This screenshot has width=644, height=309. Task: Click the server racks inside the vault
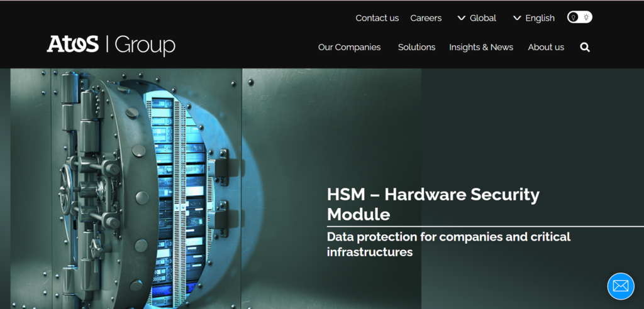pyautogui.click(x=176, y=188)
